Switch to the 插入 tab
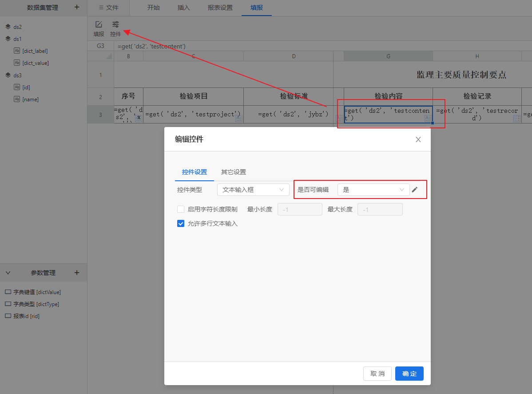This screenshot has height=394, width=532. [183, 8]
